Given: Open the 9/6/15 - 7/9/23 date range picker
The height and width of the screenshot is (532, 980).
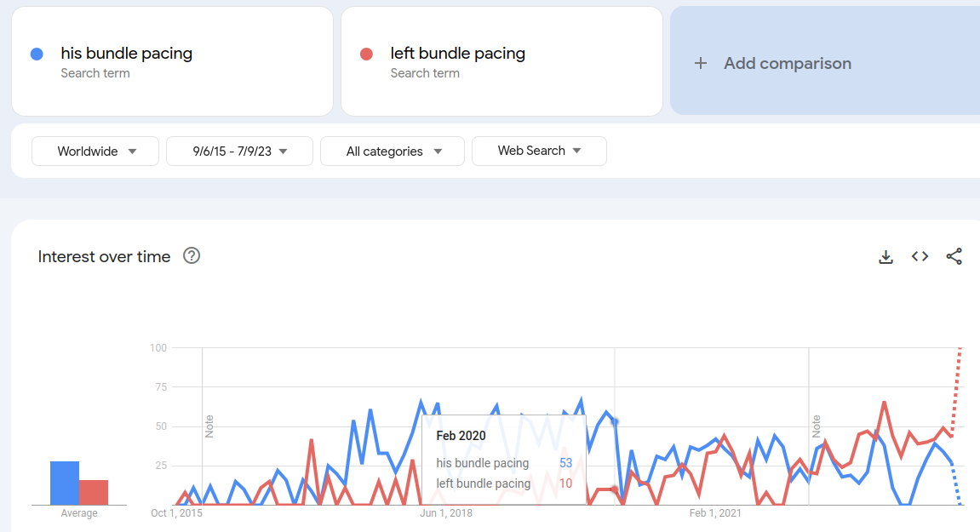Looking at the screenshot, I should [239, 151].
